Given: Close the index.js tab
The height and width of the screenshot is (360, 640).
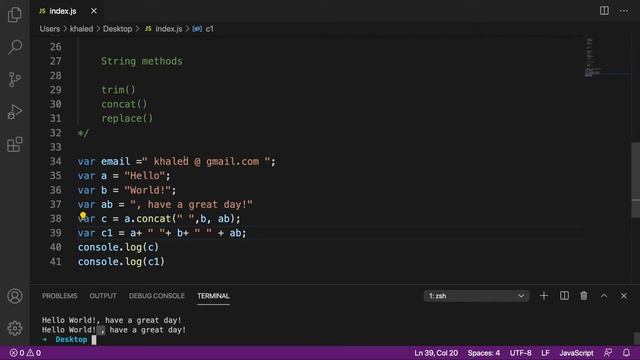Looking at the screenshot, I should click(x=94, y=11).
